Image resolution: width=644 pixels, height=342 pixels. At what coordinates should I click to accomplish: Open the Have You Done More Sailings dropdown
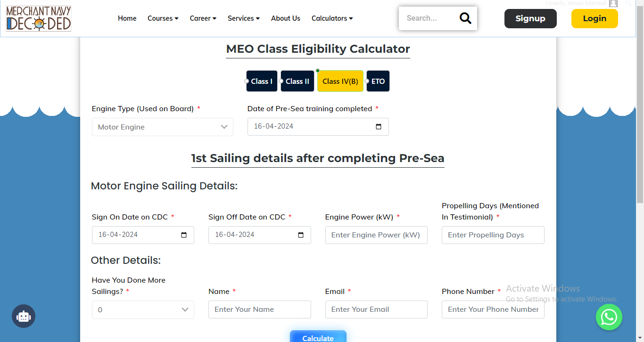[x=143, y=309]
